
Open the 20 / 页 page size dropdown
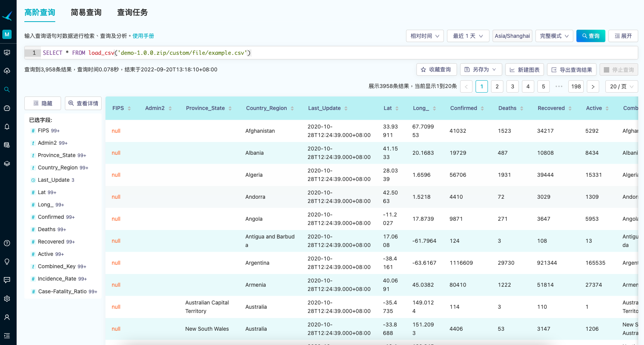[x=622, y=86]
